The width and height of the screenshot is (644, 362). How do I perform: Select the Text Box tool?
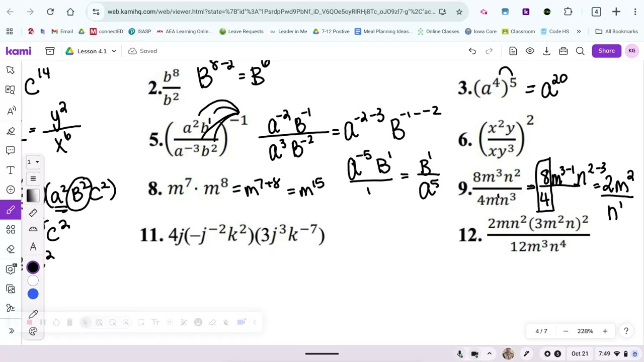coord(11,170)
